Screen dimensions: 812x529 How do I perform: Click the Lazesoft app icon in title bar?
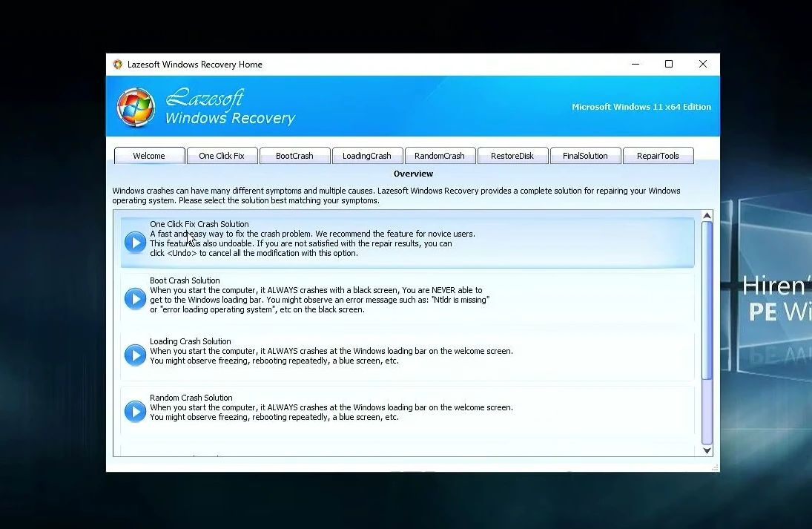point(118,65)
